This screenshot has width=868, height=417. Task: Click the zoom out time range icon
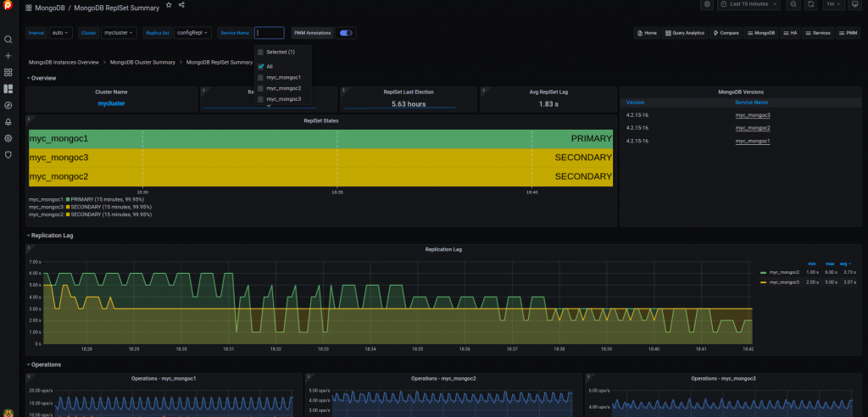pyautogui.click(x=793, y=5)
